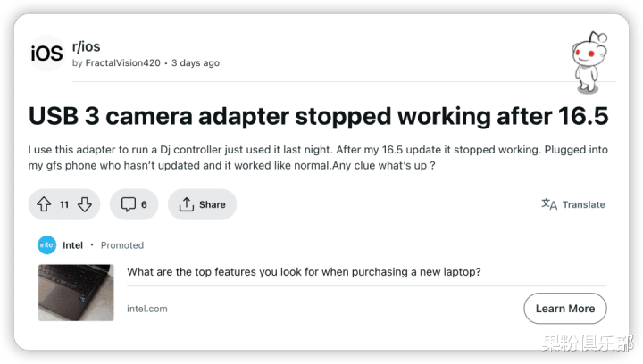Screen dimensions: 643x364
Task: Click the '3 days ago' timestamp
Action: pyautogui.click(x=196, y=62)
